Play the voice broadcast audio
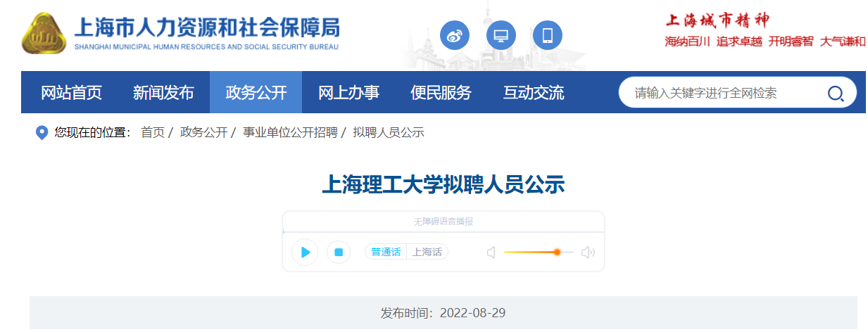 coord(305,252)
